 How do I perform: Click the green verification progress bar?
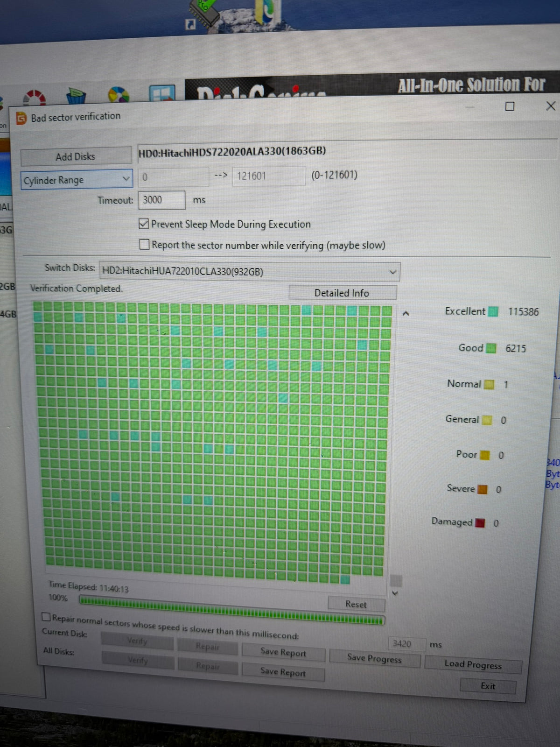tap(231, 610)
